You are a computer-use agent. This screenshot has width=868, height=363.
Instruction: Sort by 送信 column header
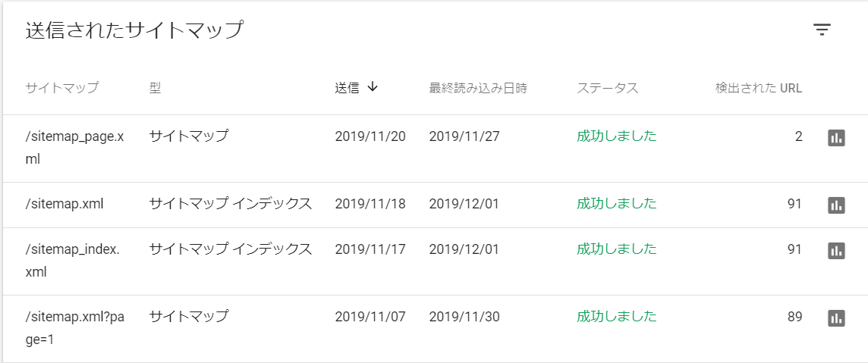tap(347, 88)
